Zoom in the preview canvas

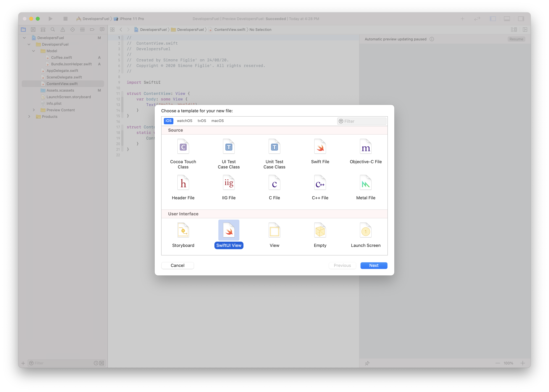523,363
